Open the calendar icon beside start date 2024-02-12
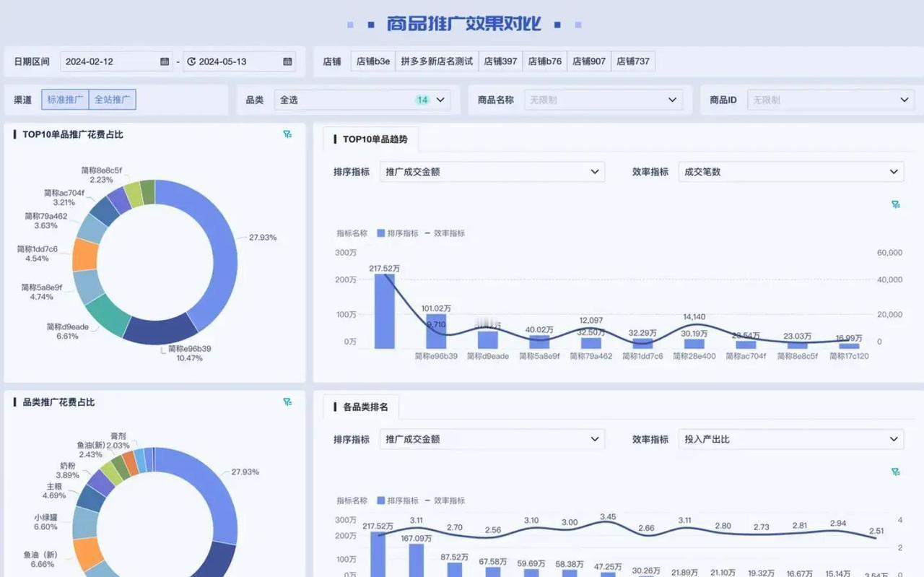This screenshot has width=924, height=577. click(165, 61)
